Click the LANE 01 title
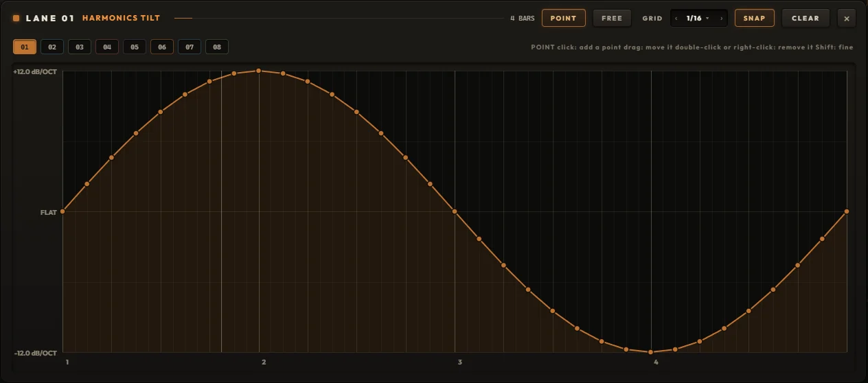Viewport: 868px width, 383px height. tap(50, 19)
